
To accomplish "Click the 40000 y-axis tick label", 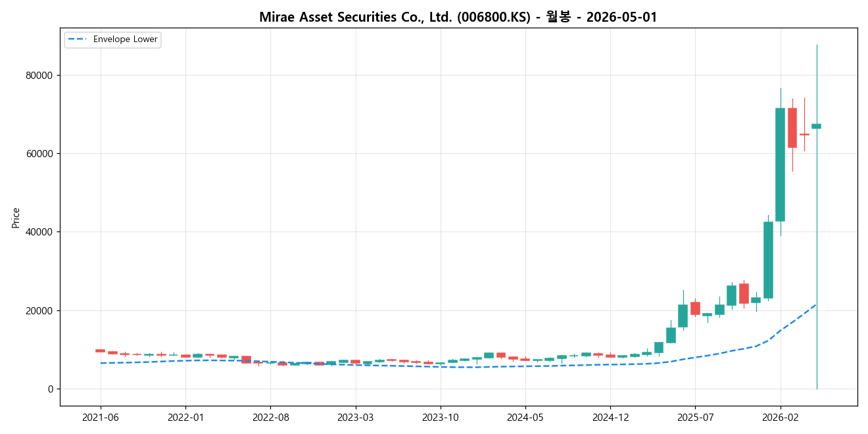I will coord(39,232).
